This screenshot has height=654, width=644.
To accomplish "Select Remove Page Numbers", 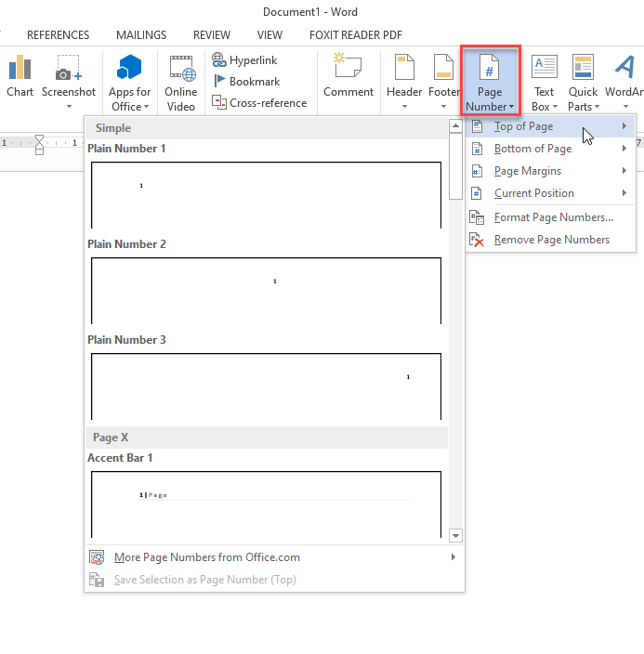I will 550,240.
